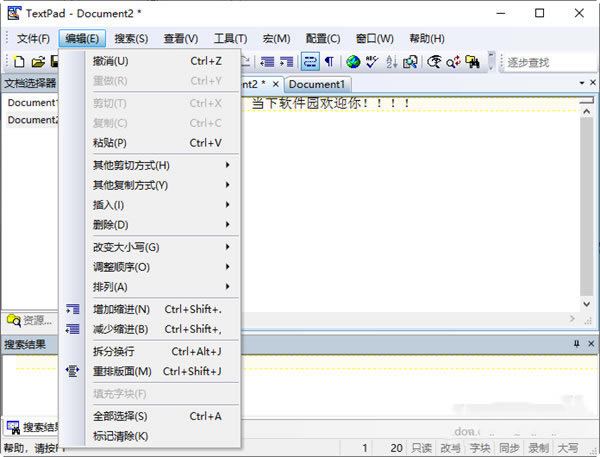Toggle 字块 in the status bar
The width and height of the screenshot is (600, 457).
coord(480,448)
